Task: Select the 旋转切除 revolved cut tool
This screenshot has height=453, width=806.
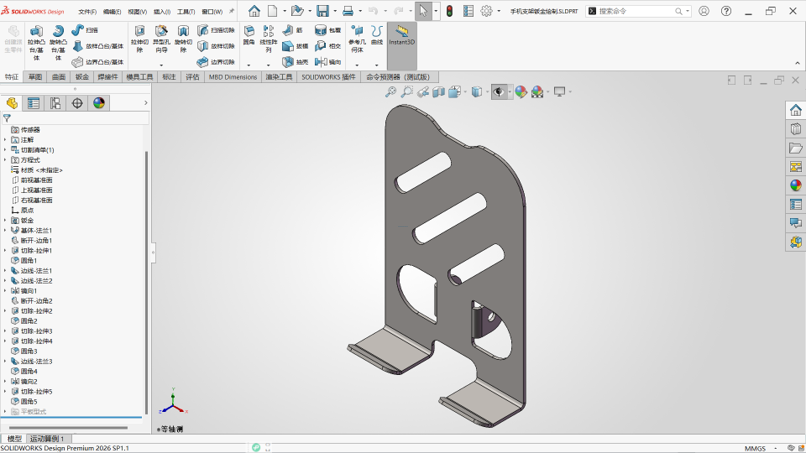Action: (x=183, y=39)
